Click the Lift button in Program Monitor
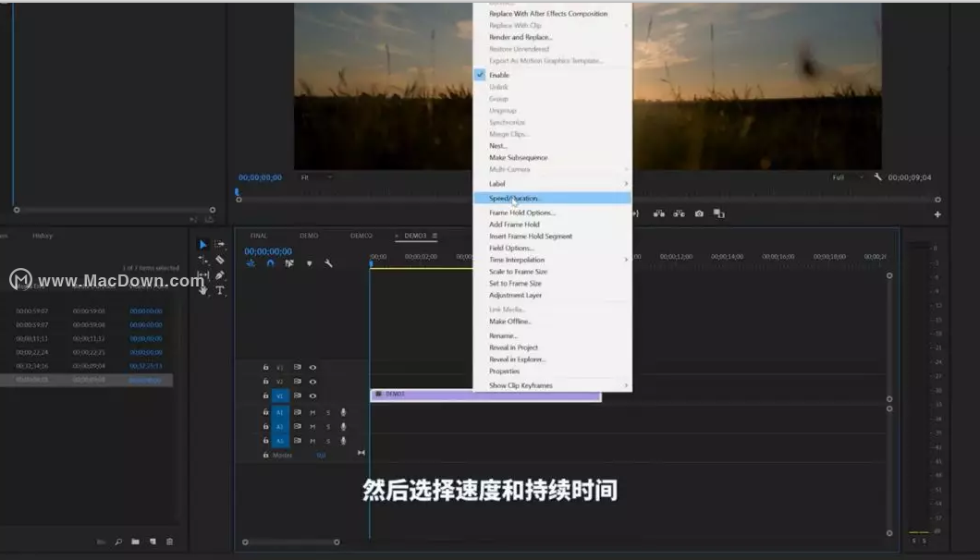The width and height of the screenshot is (980, 560). [x=659, y=213]
